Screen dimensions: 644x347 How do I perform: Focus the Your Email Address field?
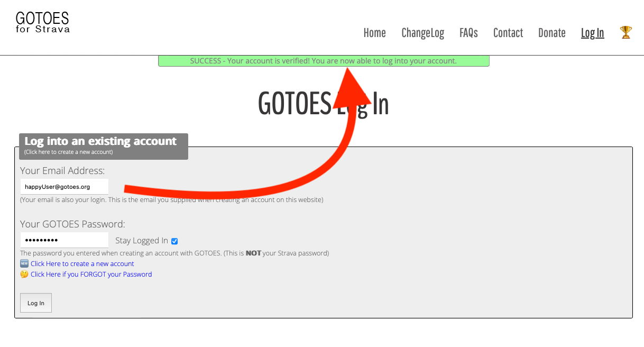click(x=65, y=187)
